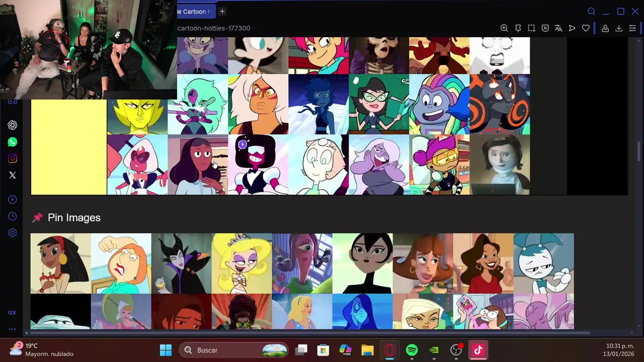The width and height of the screenshot is (644, 362).
Task: Click the Buscar taskbar search box
Action: pyautogui.click(x=234, y=350)
